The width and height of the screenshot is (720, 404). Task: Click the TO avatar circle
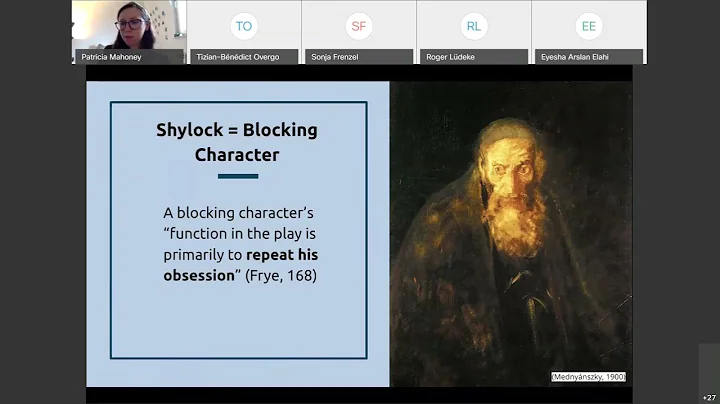click(244, 26)
